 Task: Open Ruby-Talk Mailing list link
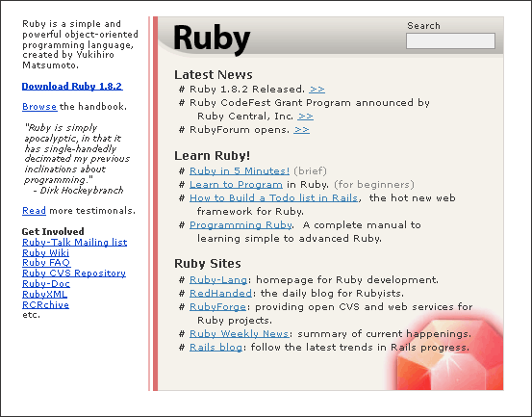click(x=75, y=243)
